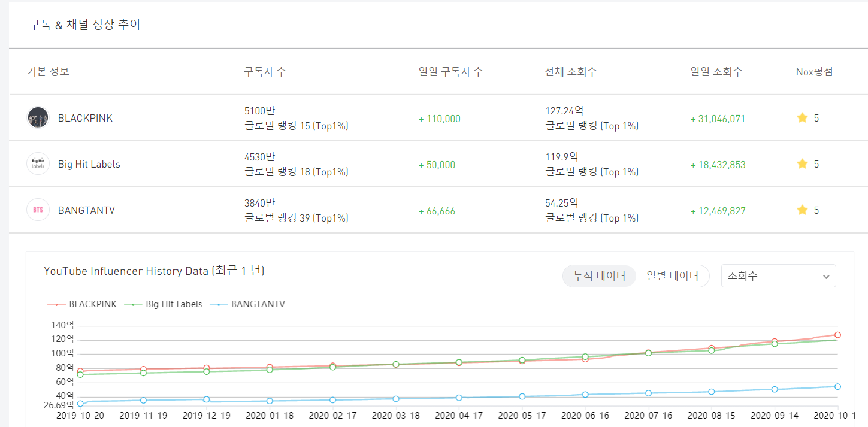Click the + 31,046,071 daily views value
This screenshot has height=427, width=868.
tap(718, 119)
